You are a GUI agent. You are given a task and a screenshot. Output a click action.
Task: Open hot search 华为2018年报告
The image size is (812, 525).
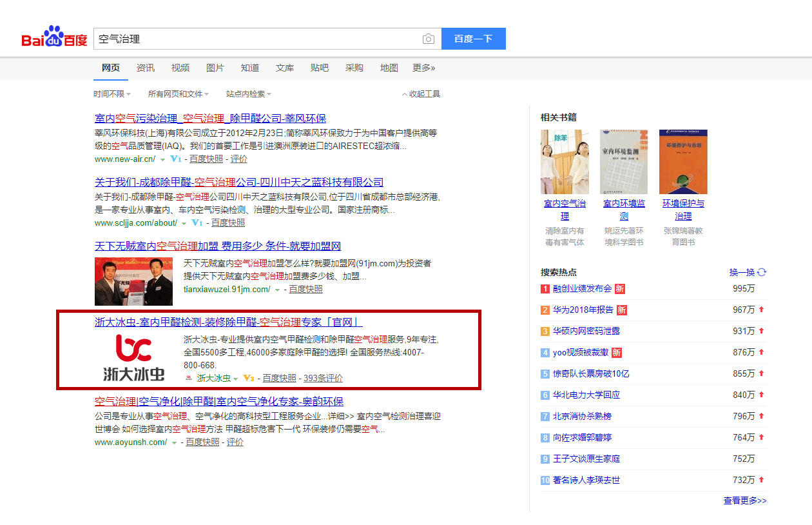[x=583, y=310]
